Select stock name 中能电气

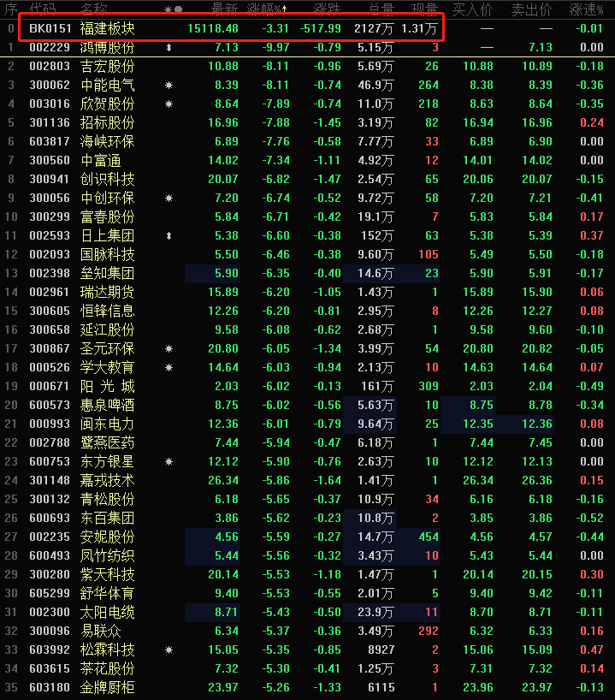coord(107,85)
